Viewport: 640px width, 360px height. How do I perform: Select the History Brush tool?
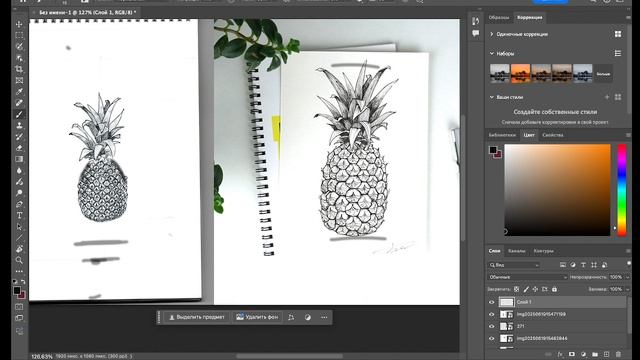(19, 136)
